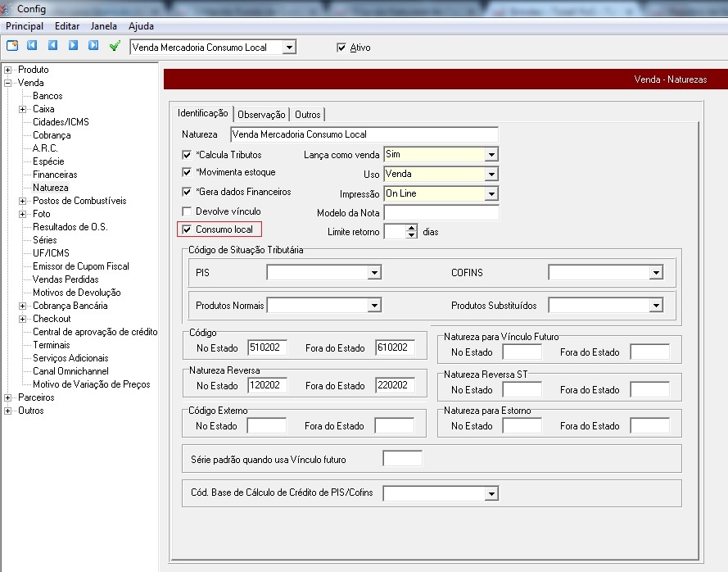Increase Limite retorno days with up arrow
This screenshot has height=572, width=728.
(411, 228)
